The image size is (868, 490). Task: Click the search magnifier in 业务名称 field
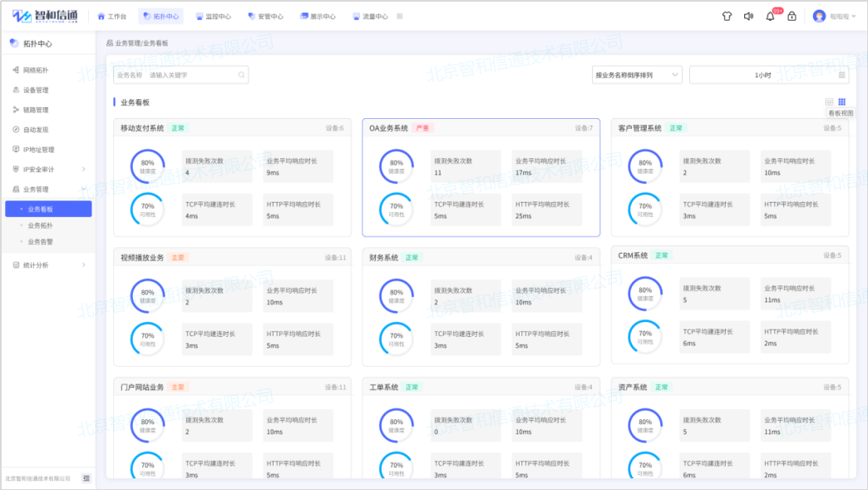241,75
